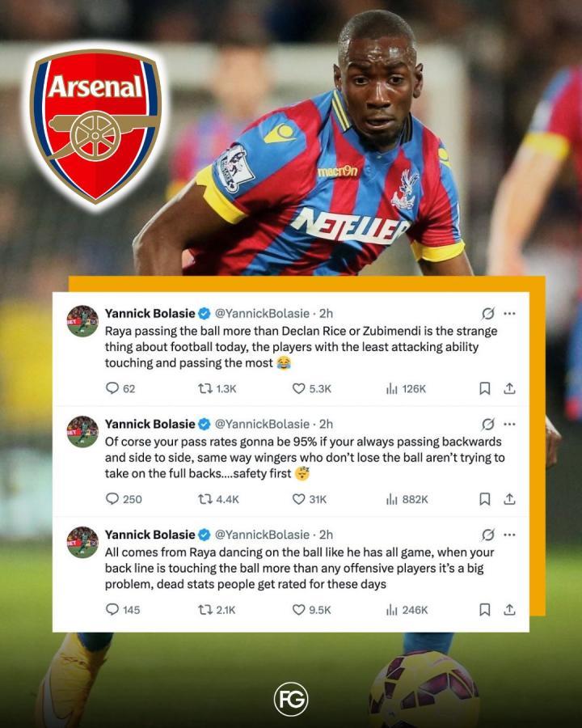
Task: Share the third tweet about Raya dancing
Action: coord(509,610)
